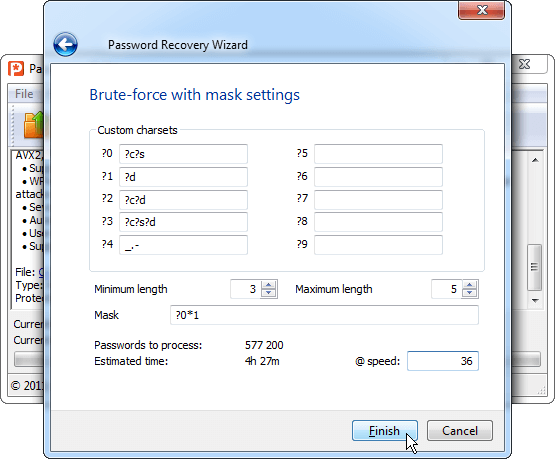Click the scrollbar down arrow
The width and height of the screenshot is (555, 459).
point(535,301)
